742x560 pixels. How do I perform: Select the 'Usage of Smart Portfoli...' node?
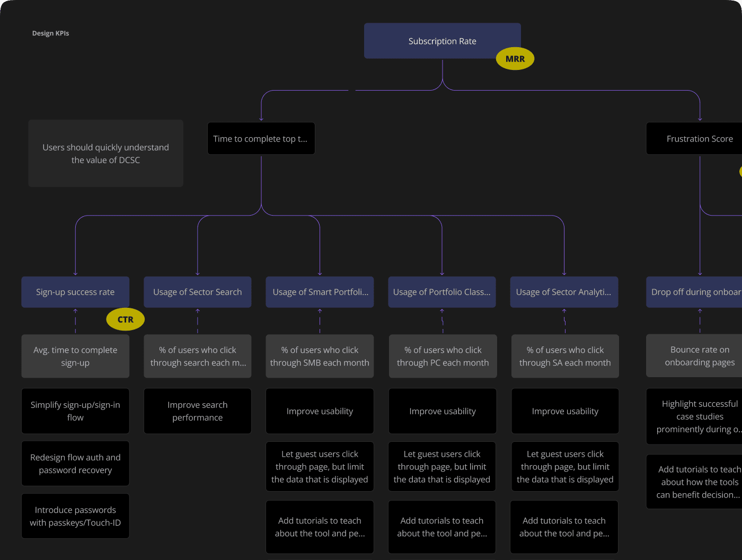320,292
